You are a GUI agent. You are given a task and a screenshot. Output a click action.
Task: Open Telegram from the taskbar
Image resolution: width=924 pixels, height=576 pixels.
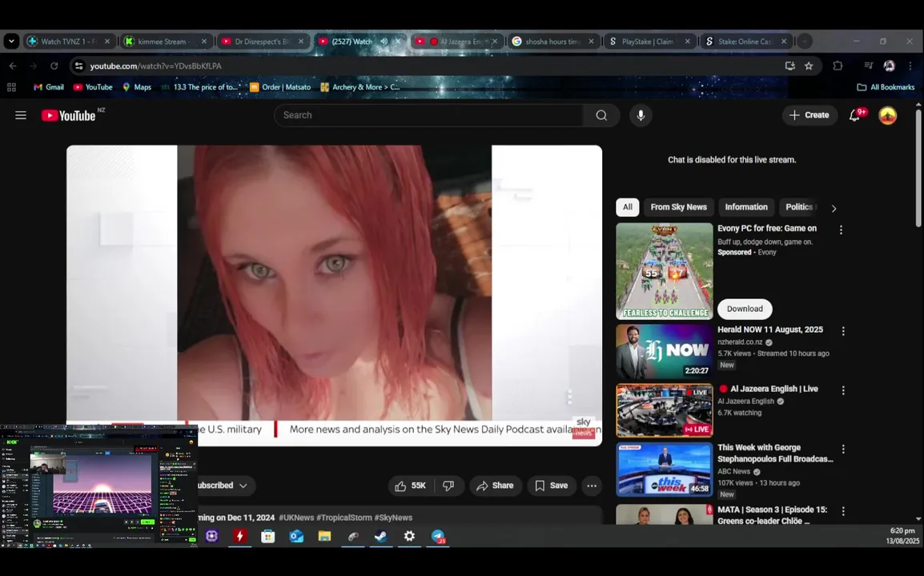[x=438, y=537]
